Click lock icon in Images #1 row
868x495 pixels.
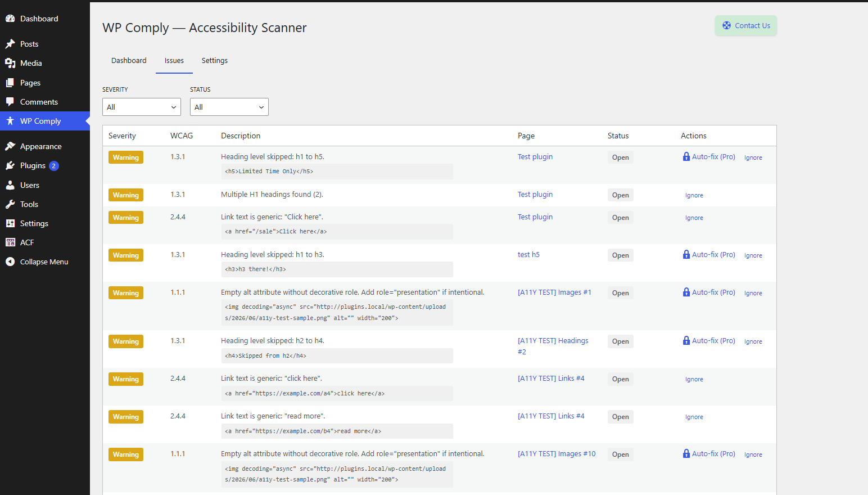tap(686, 292)
